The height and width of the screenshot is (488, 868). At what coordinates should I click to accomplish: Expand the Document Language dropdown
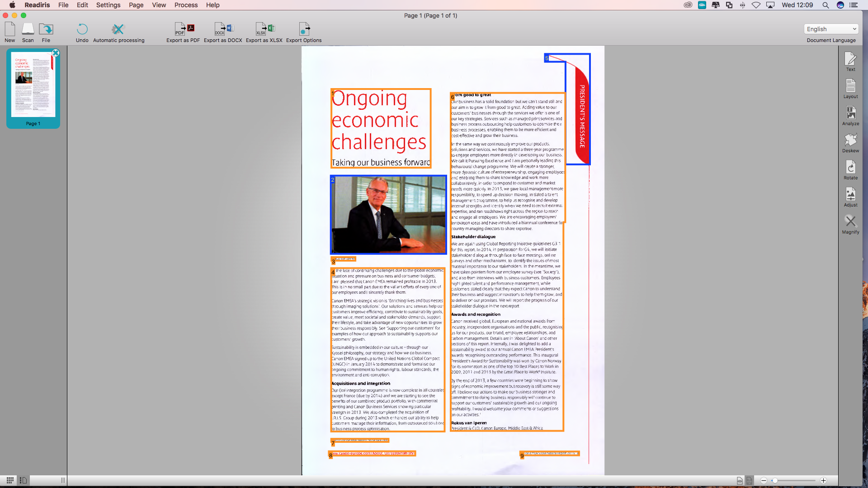831,29
